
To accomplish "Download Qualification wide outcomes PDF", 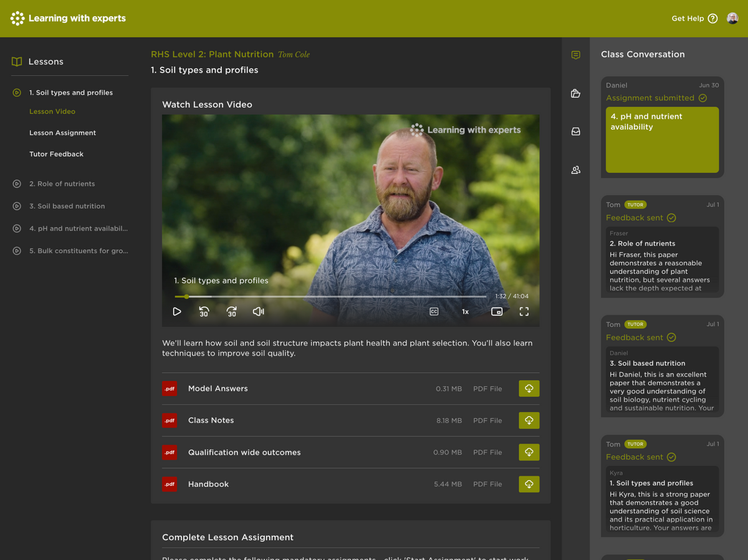I will (529, 452).
